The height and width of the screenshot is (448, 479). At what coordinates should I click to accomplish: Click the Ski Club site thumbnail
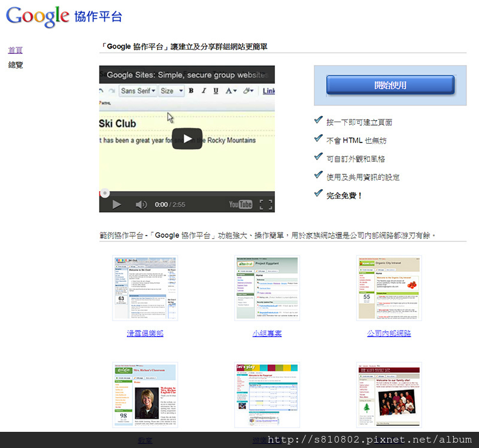tap(145, 288)
